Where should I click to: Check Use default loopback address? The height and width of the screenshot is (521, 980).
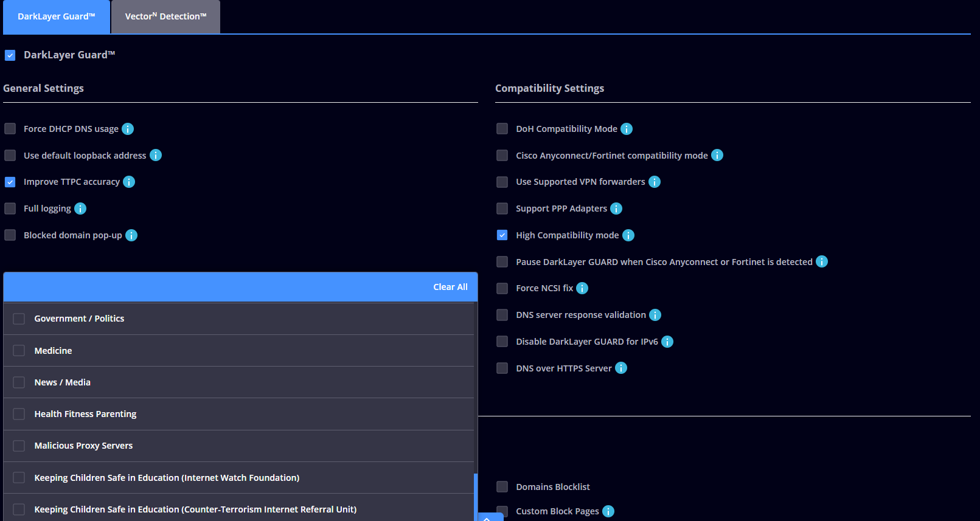(x=10, y=155)
